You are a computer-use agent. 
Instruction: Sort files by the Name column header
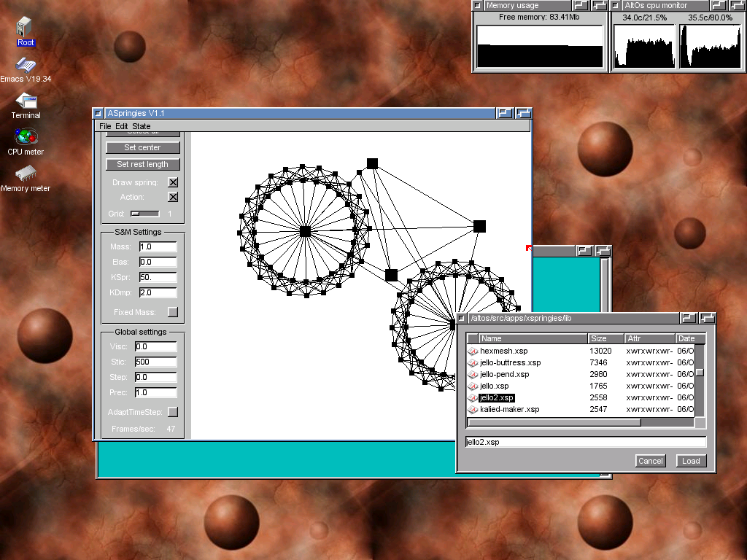coord(533,338)
